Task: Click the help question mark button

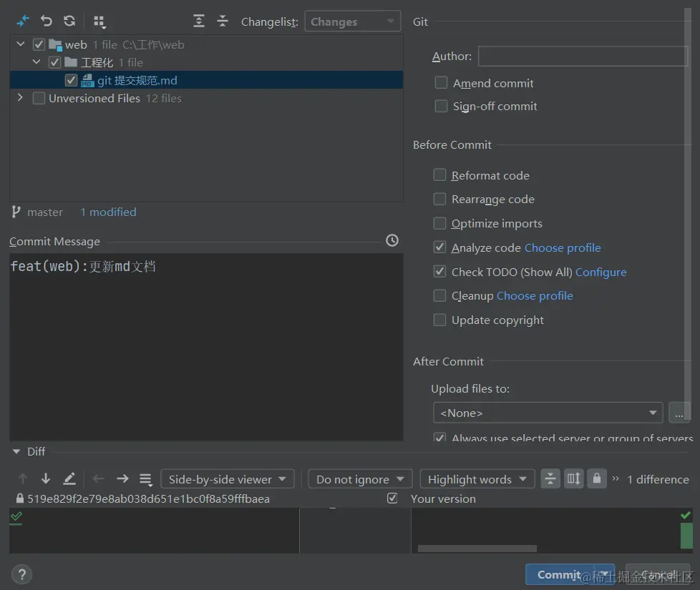Action: (22, 574)
